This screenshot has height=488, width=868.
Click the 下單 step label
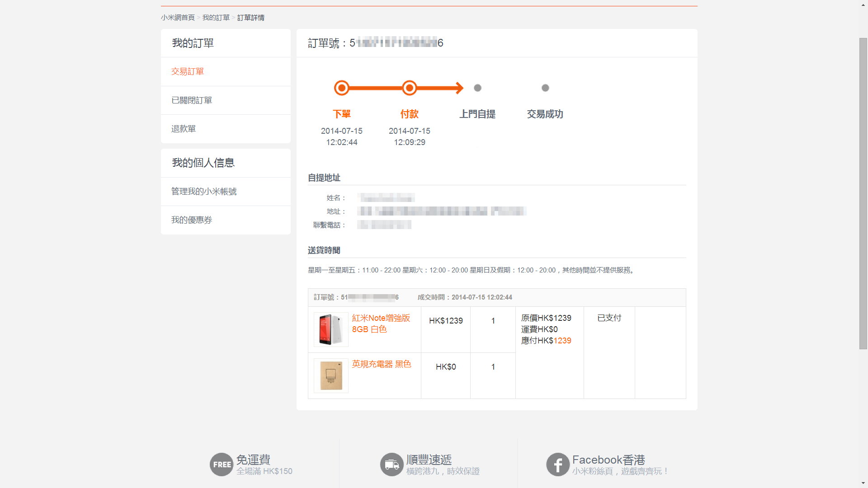coord(342,114)
